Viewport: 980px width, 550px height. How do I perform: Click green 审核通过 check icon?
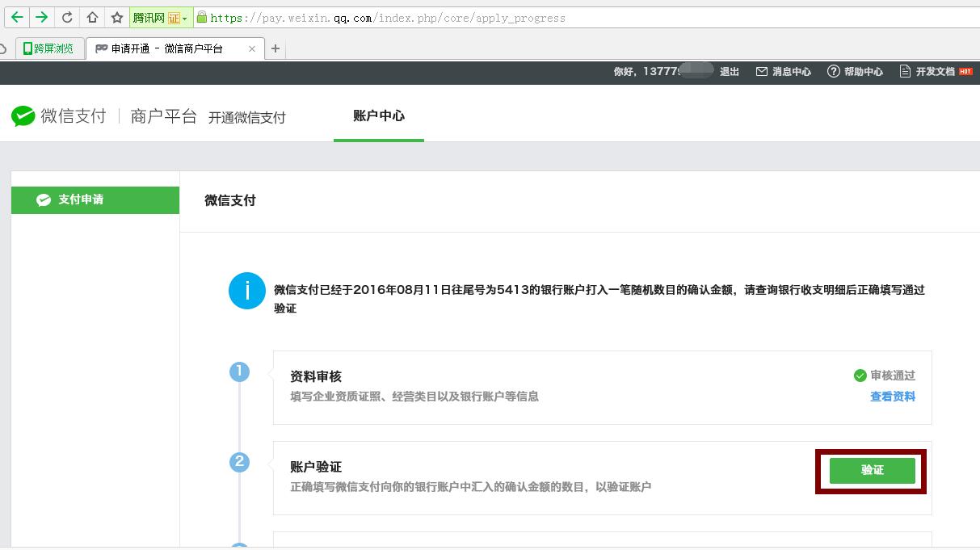[860, 376]
